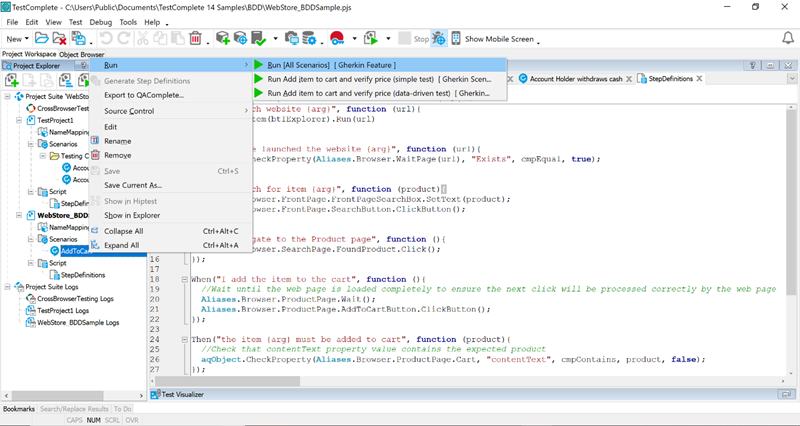Open Search/Replace Results bottom tab
This screenshot has width=800, height=426.
74,409
